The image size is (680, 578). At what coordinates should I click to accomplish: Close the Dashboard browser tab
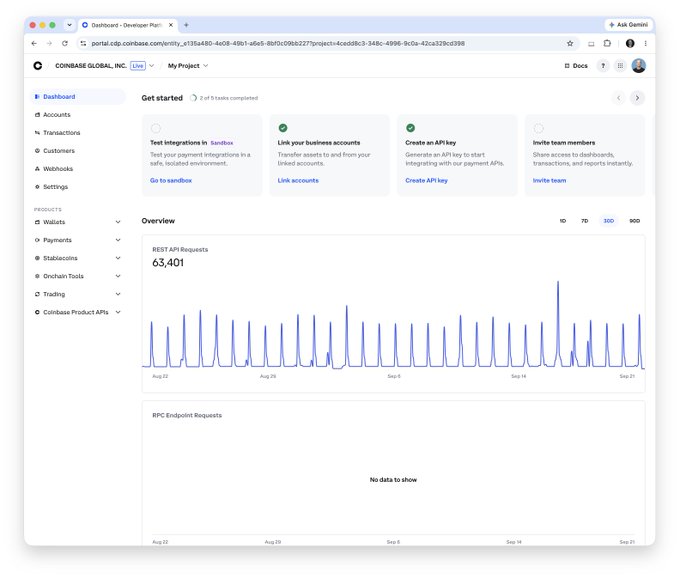pyautogui.click(x=171, y=25)
